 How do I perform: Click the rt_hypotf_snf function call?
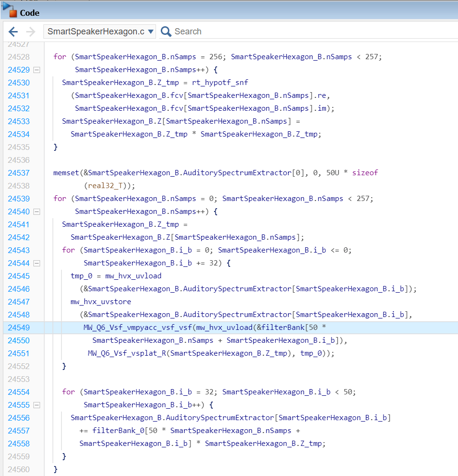[x=220, y=83]
